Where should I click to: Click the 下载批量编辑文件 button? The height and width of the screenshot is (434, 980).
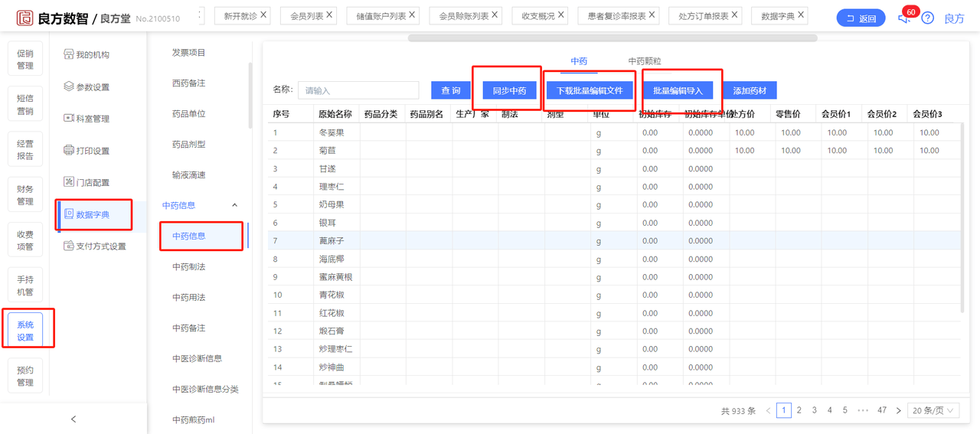pyautogui.click(x=590, y=90)
